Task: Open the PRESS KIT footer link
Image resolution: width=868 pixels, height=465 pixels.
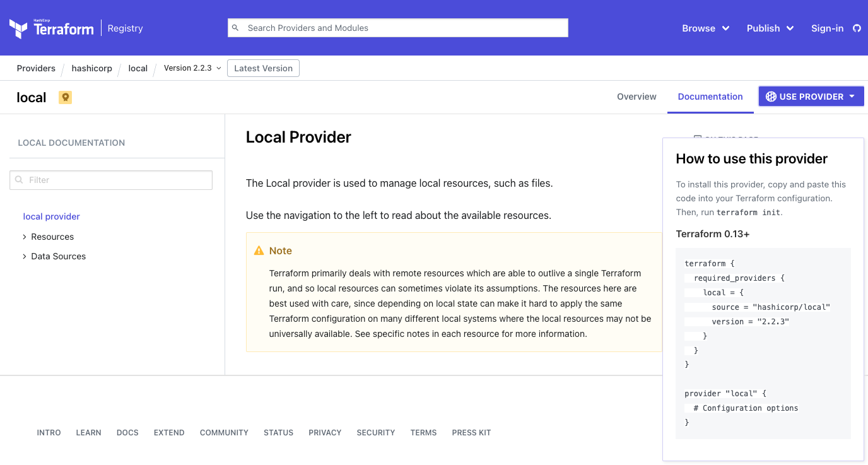Action: click(x=471, y=433)
